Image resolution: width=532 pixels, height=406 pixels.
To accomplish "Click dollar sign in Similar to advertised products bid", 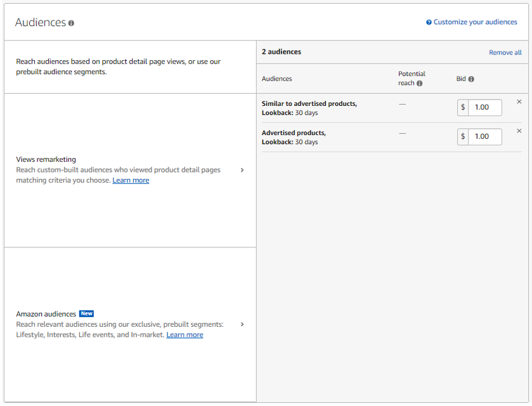I will 463,107.
